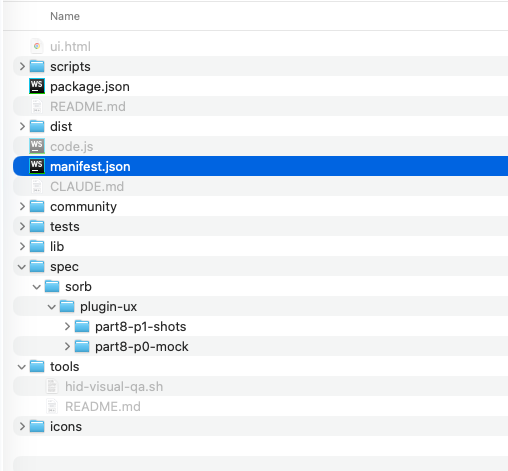Screen dimensions: 508x471
Task: Click the part8-p0-mock folder icon
Action: click(82, 346)
